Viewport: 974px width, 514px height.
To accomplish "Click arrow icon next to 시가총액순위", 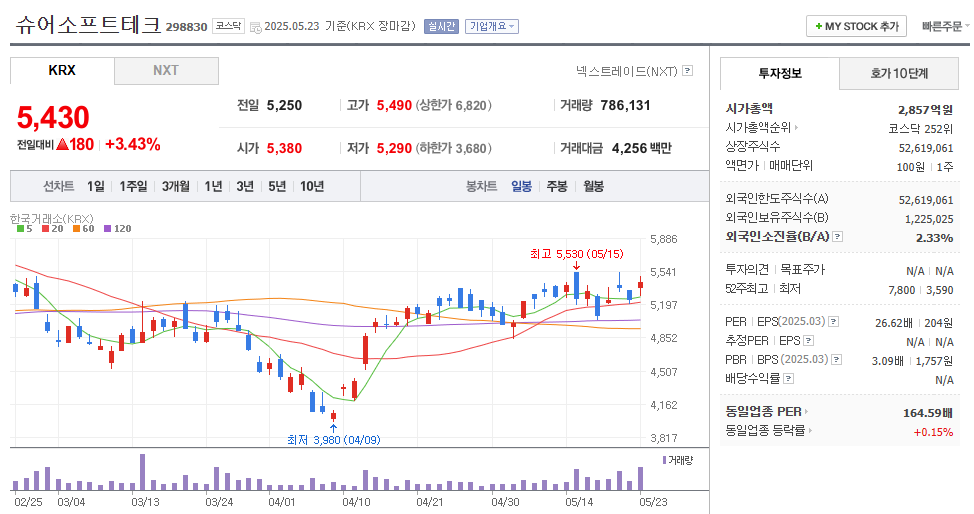I will [796, 127].
